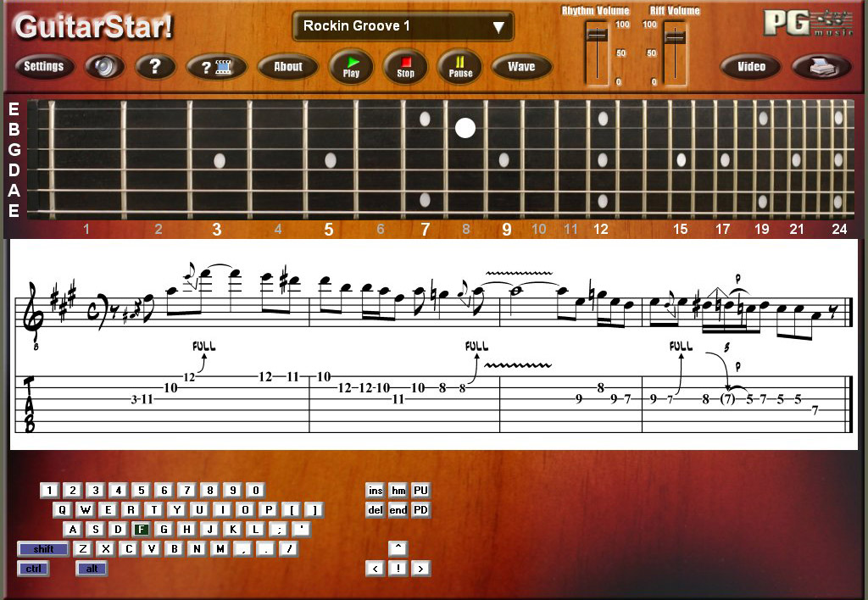The height and width of the screenshot is (600, 868).
Task: Click the fret number 12 label
Action: [x=601, y=229]
